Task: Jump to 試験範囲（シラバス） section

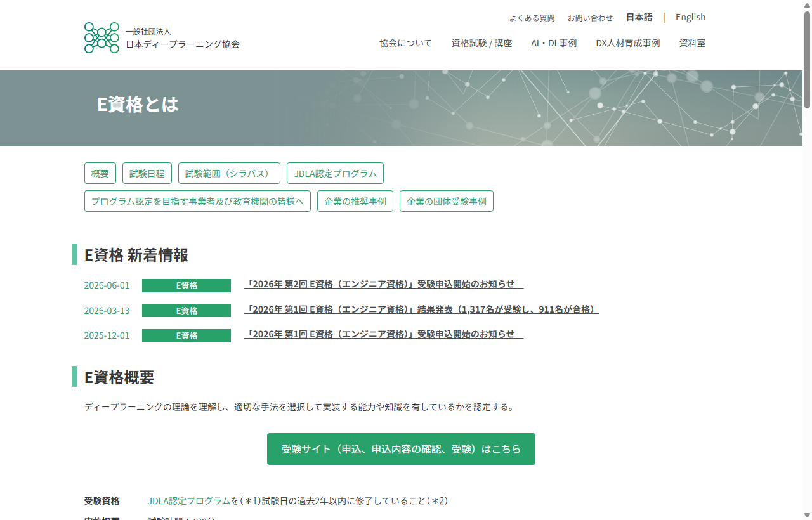Action: 229,173
